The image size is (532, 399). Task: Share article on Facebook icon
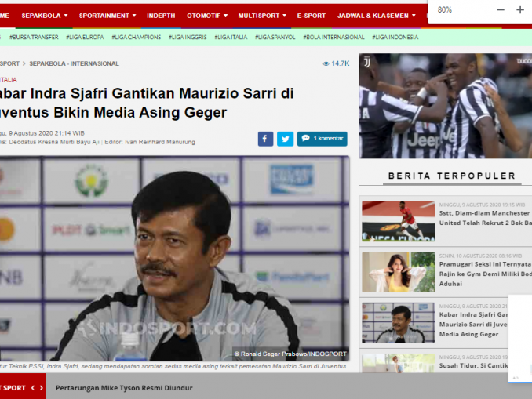265,139
